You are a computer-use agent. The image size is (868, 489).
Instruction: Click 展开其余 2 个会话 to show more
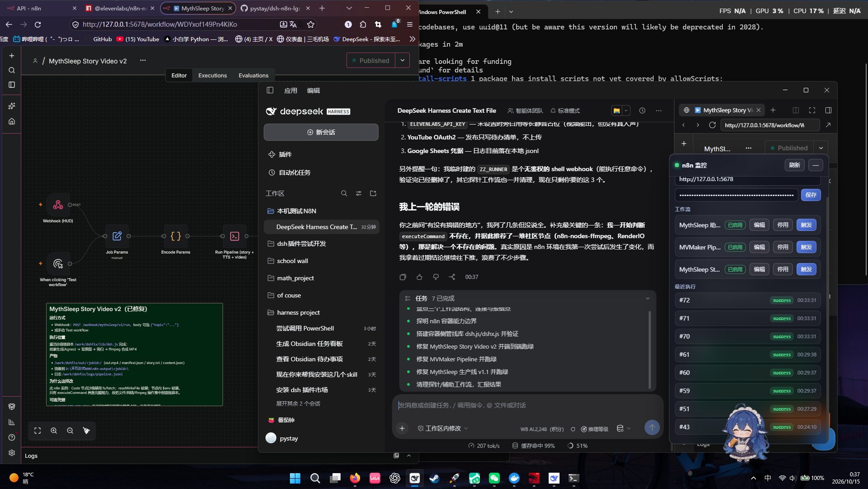point(298,403)
